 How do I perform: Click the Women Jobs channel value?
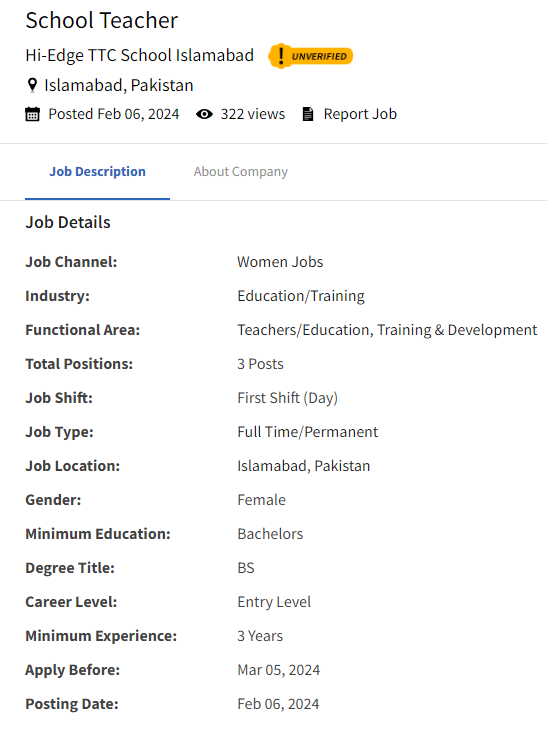tap(280, 262)
